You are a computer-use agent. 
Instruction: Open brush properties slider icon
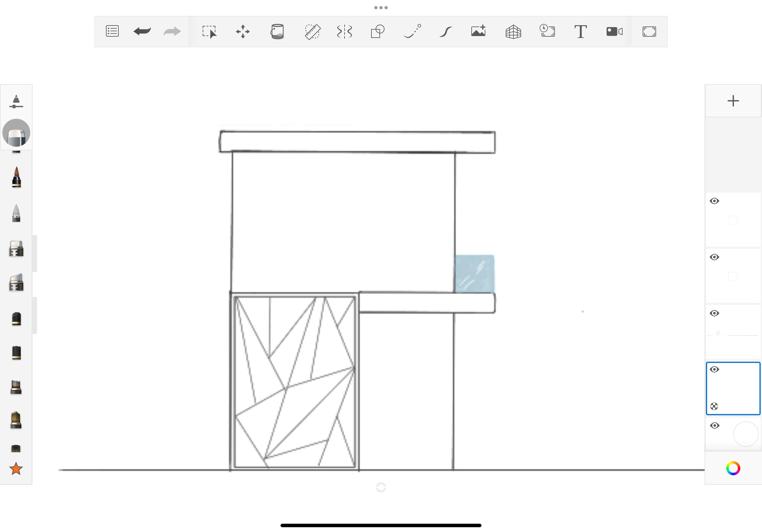[x=16, y=101]
